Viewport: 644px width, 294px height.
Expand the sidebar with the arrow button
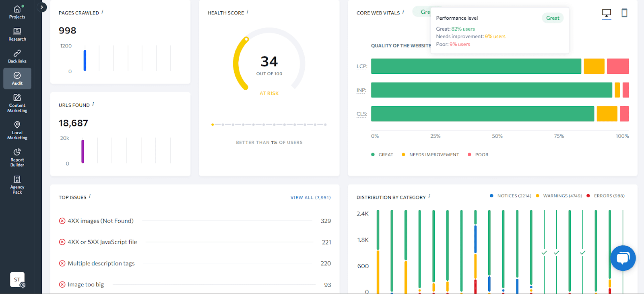pyautogui.click(x=42, y=7)
